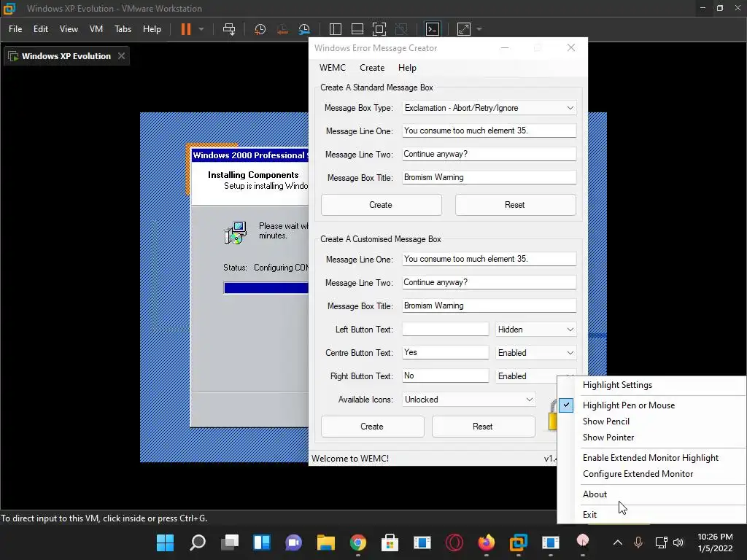747x560 pixels.
Task: Pause the VM with the orange pause icon
Action: tap(186, 29)
